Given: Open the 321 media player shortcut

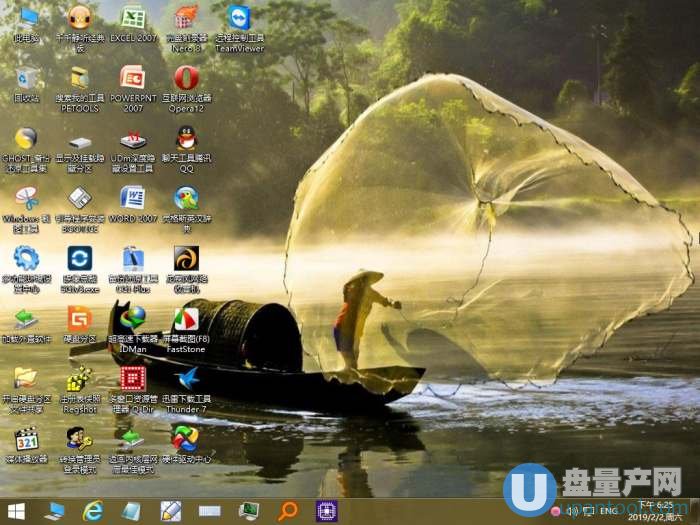Looking at the screenshot, I should click(x=27, y=446).
